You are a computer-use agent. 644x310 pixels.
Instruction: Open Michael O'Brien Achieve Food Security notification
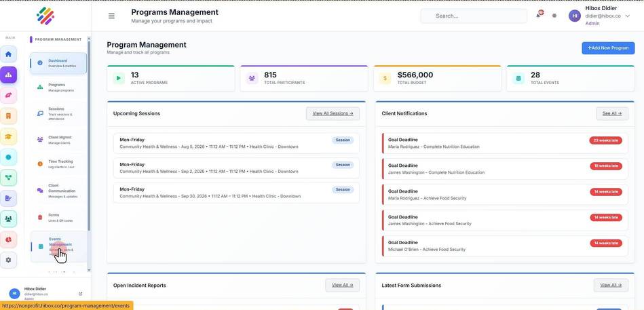coord(505,246)
